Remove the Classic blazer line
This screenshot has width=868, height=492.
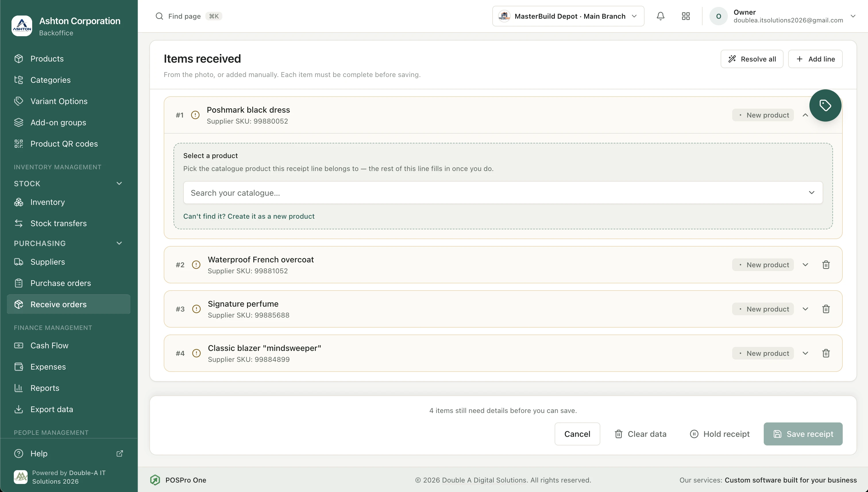click(826, 353)
